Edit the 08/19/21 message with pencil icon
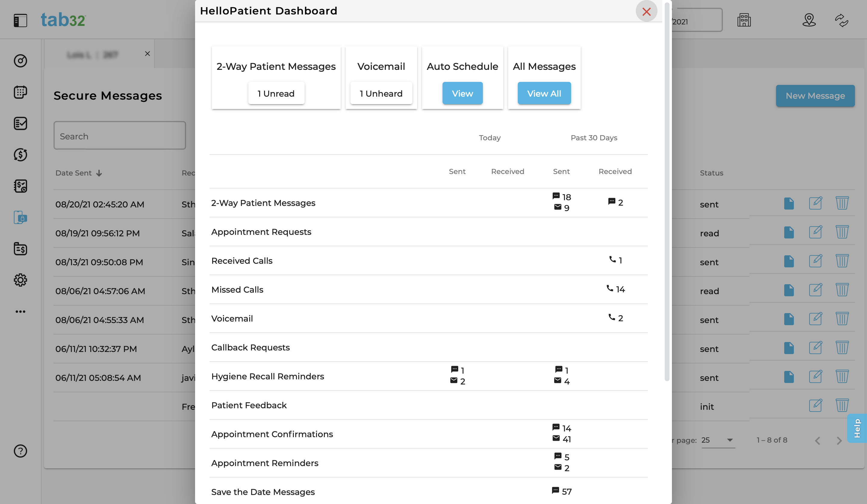867x504 pixels. tap(816, 232)
